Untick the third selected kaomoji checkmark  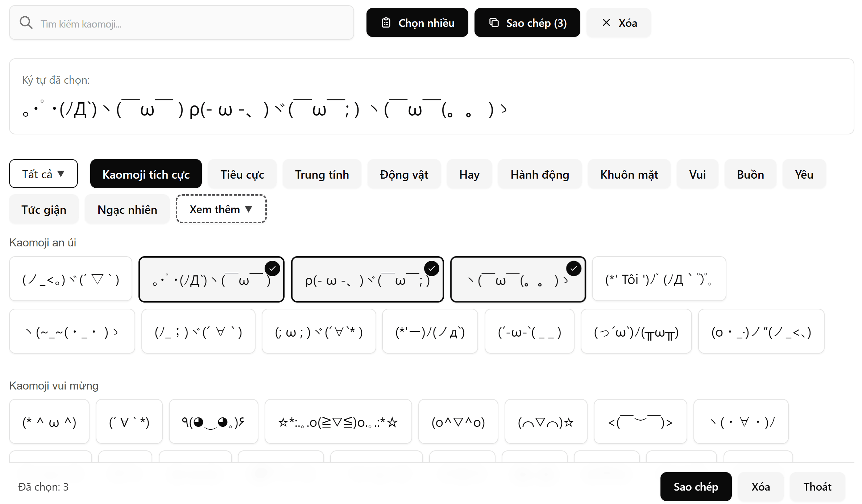573,268
